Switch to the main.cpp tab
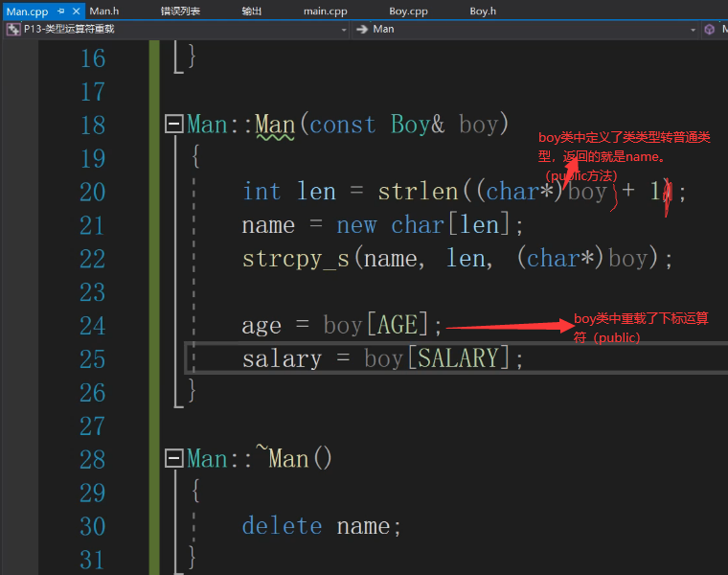 (x=326, y=11)
